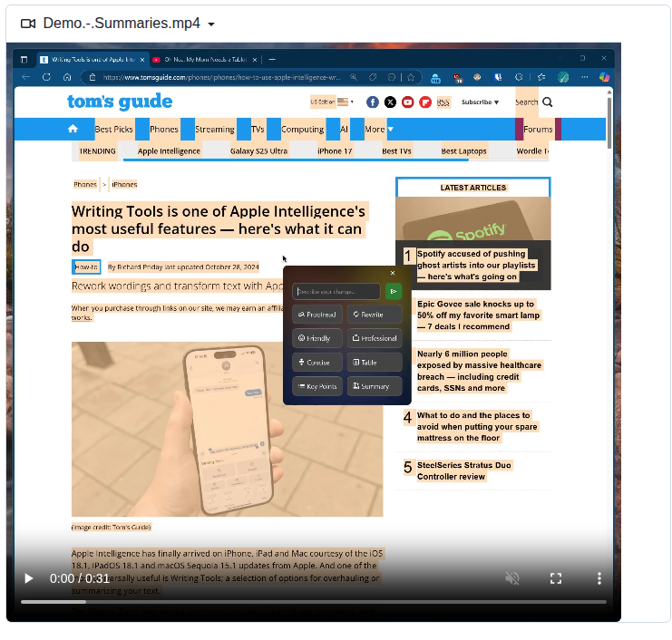This screenshot has width=672, height=640.
Task: Open the Demo.-.Summaries.mp4 file dropdown
Action: (211, 24)
